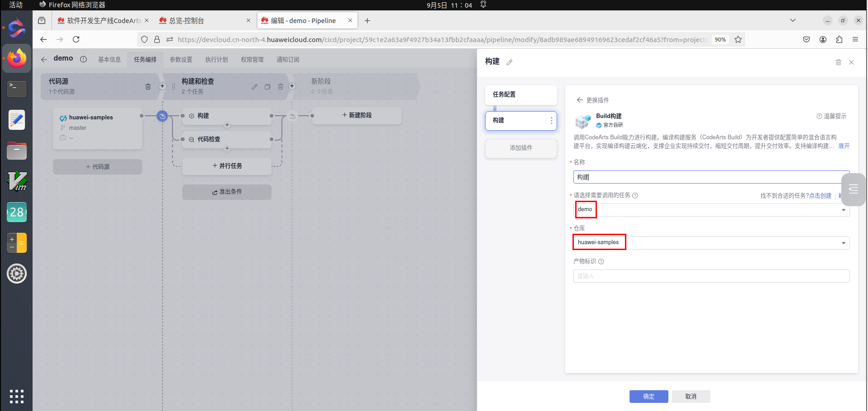This screenshot has width=868, height=411.
Task: Switch to the 任务编排 tab
Action: [x=145, y=60]
